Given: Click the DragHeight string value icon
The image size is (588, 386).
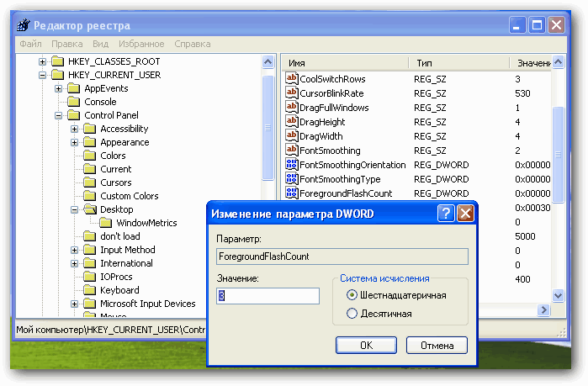Looking at the screenshot, I should [291, 121].
